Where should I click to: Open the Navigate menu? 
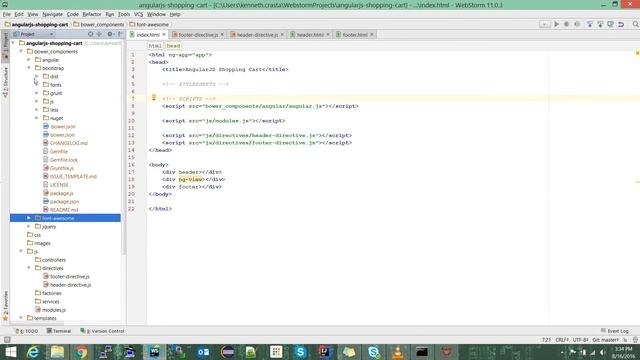coord(52,14)
